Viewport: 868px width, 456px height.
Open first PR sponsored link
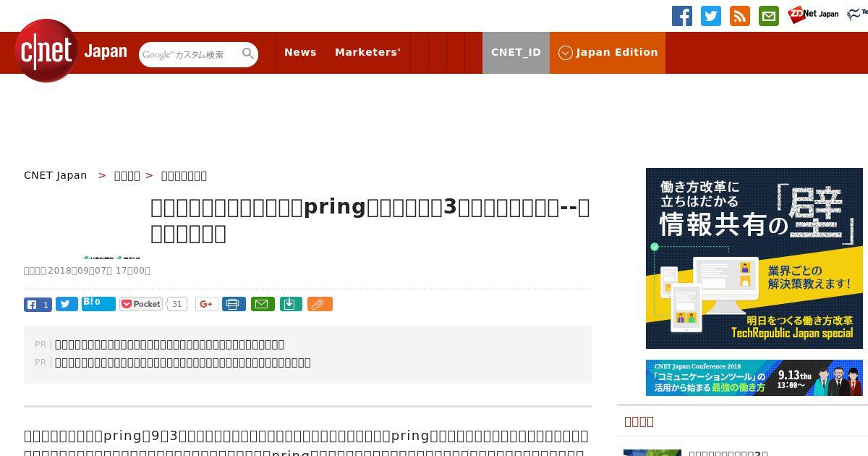pos(169,345)
